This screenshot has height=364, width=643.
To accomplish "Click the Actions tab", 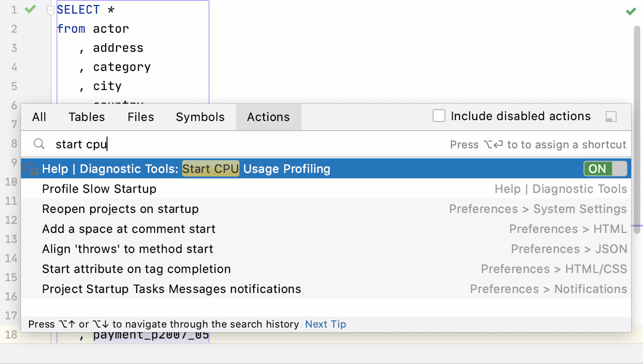I will [x=268, y=117].
